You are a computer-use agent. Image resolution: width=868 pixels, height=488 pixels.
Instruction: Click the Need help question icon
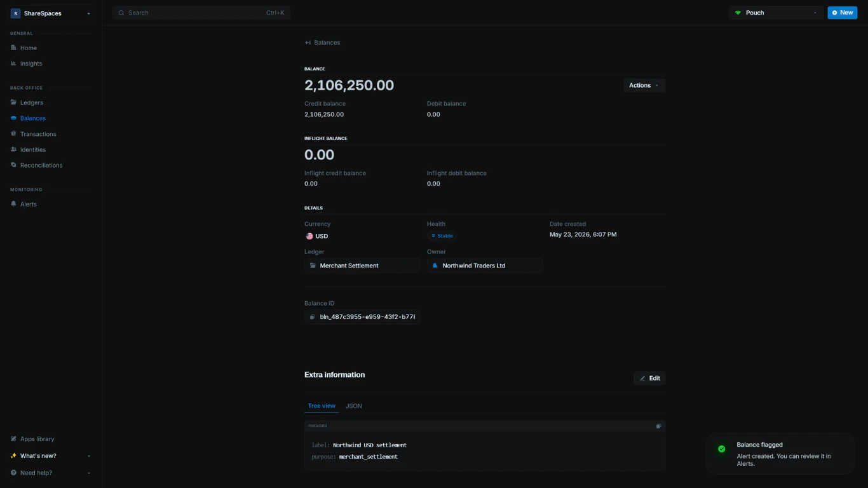point(14,473)
